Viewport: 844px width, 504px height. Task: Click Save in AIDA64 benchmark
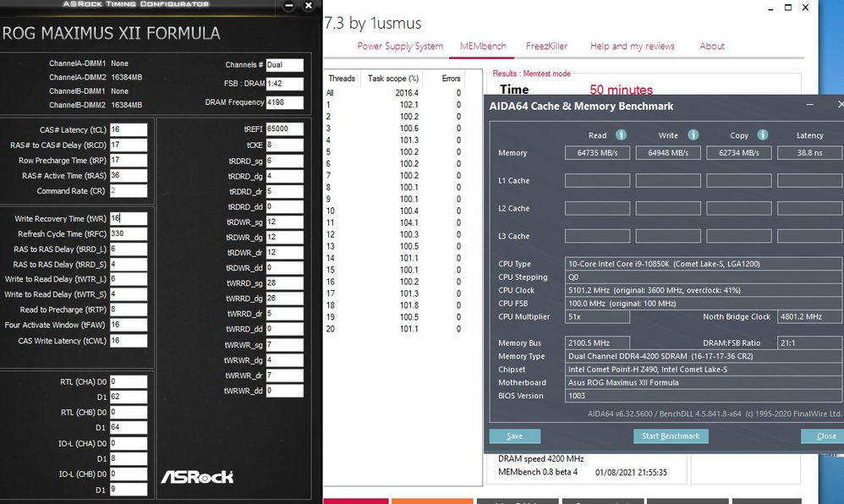click(x=514, y=436)
